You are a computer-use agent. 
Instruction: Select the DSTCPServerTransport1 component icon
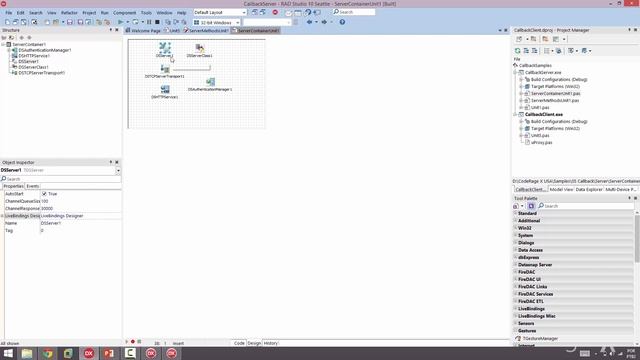(x=165, y=69)
